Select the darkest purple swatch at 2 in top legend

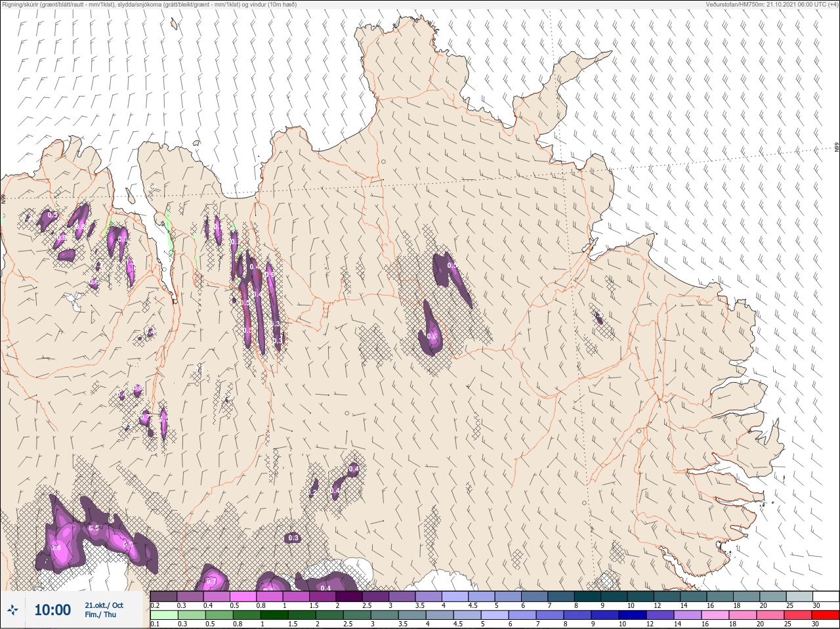pos(349,596)
